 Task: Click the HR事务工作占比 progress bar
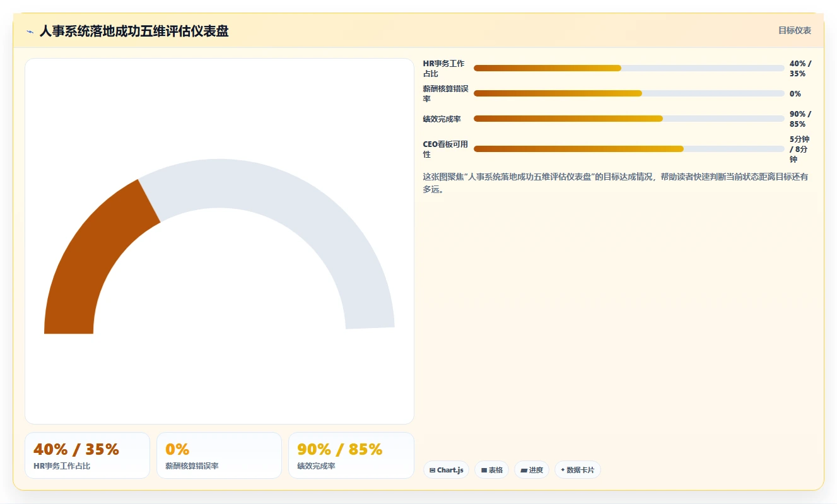tap(629, 68)
